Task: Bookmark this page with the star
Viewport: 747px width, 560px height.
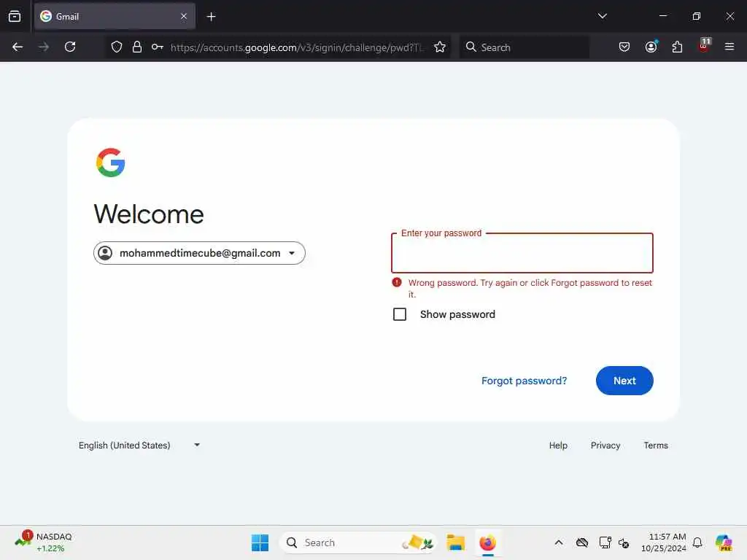Action: [x=440, y=47]
